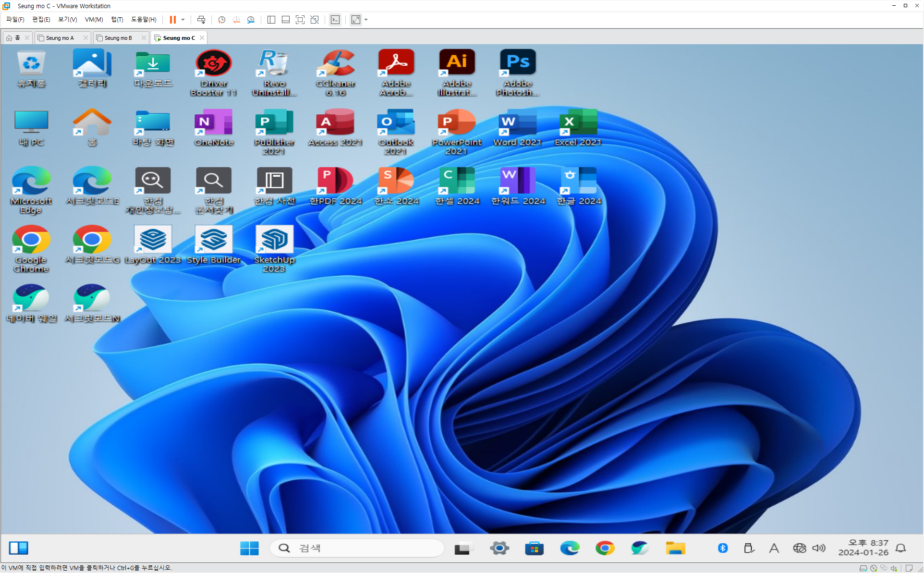Viewport: 924px width, 573px height.
Task: Click the taskbar 검색 search box
Action: click(357, 548)
